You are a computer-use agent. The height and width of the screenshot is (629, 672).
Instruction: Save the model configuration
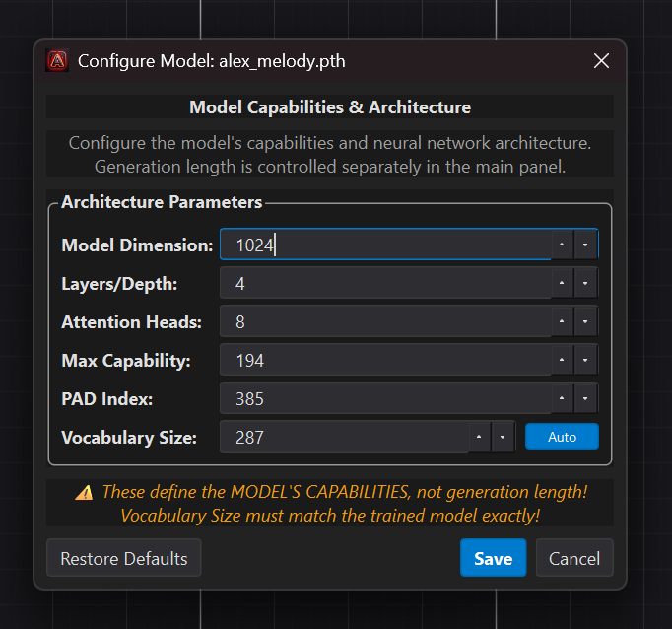494,558
